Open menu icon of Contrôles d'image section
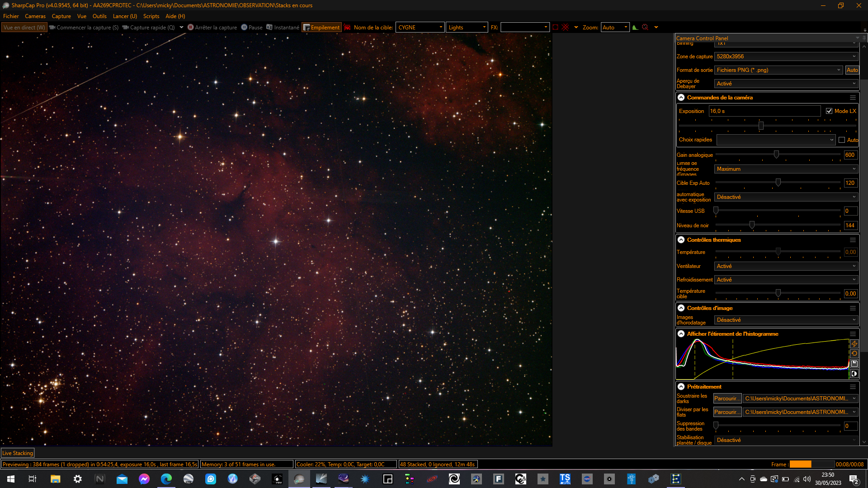Viewport: 868px width, 488px height. point(853,308)
